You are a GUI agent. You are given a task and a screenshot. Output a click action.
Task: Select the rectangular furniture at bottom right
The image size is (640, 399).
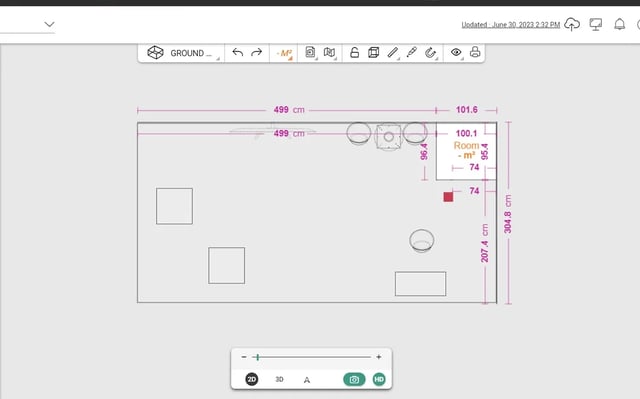coord(420,284)
